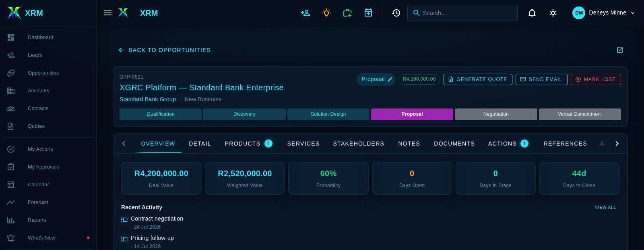The width and height of the screenshot is (644, 250).
Task: Click the yellow lightbulb icon in top bar
Action: 326,13
